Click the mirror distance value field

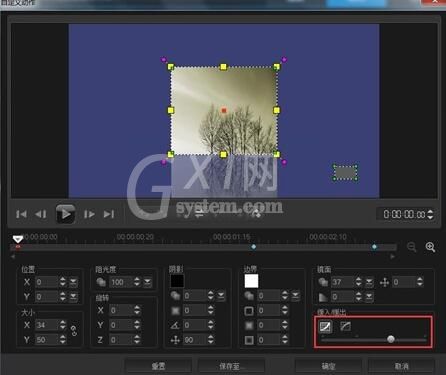point(404,282)
